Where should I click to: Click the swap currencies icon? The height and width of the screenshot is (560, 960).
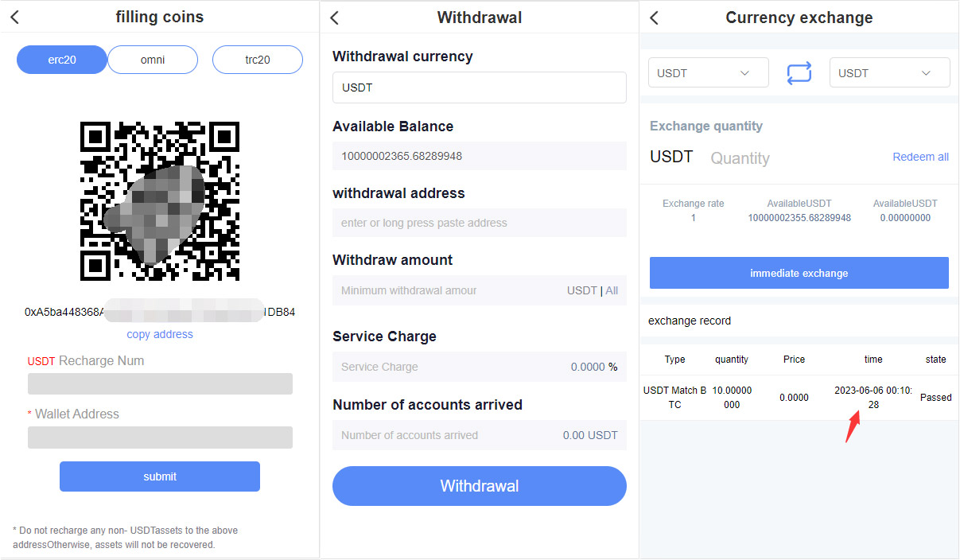799,73
